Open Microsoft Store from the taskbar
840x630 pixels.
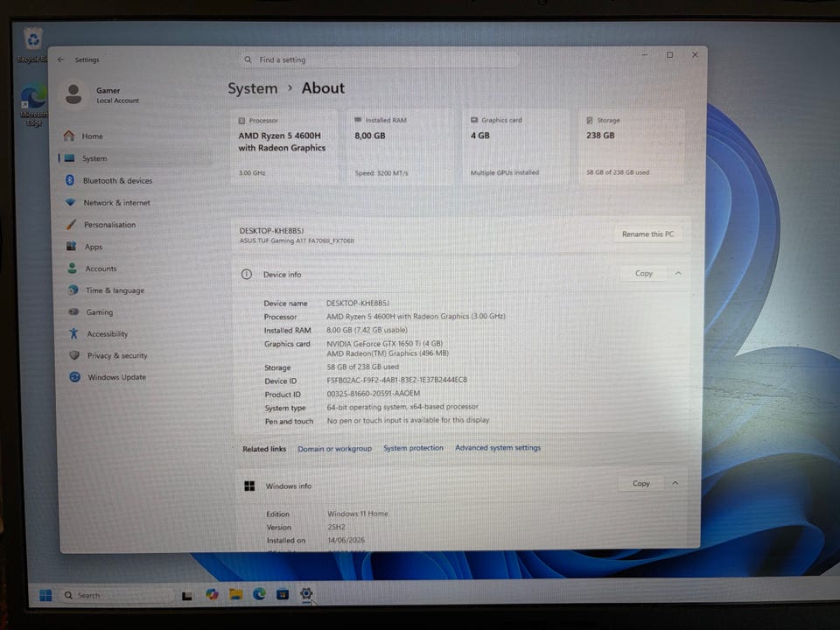pyautogui.click(x=283, y=593)
